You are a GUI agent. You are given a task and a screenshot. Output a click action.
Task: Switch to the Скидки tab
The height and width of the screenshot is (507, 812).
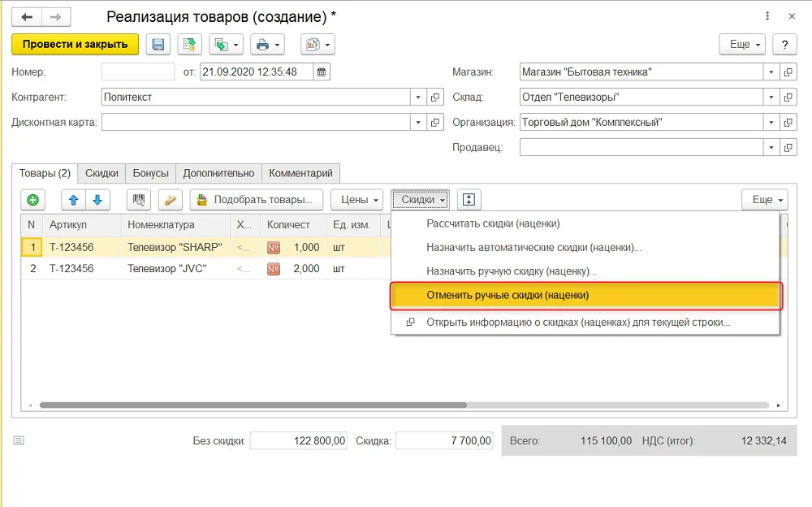[x=101, y=173]
